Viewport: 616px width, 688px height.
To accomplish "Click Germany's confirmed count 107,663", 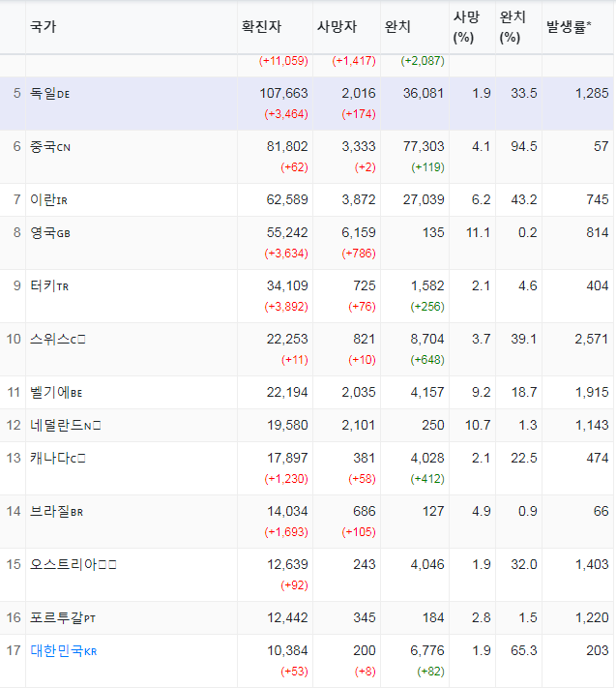I will pos(283,93).
